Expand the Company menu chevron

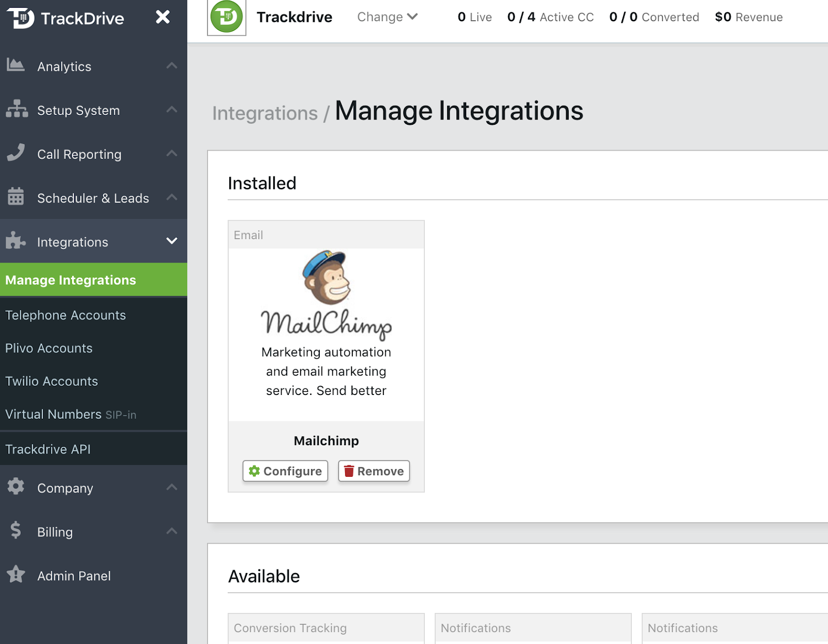(172, 487)
